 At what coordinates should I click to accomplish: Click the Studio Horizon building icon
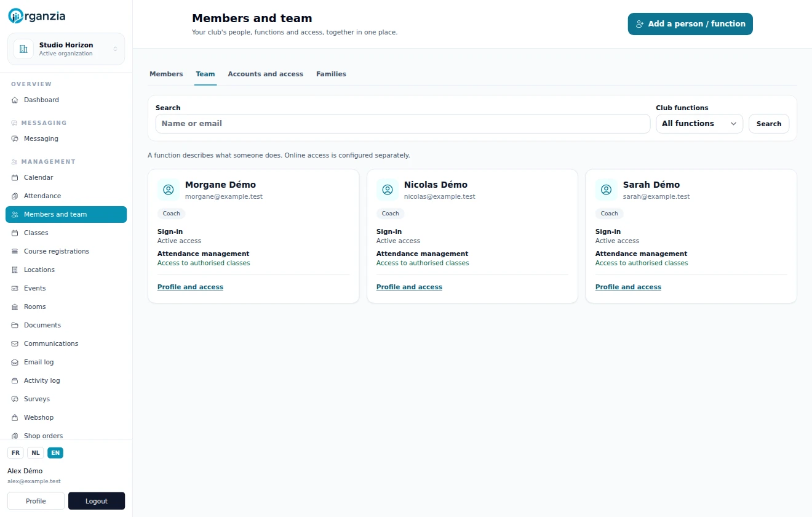coord(23,49)
